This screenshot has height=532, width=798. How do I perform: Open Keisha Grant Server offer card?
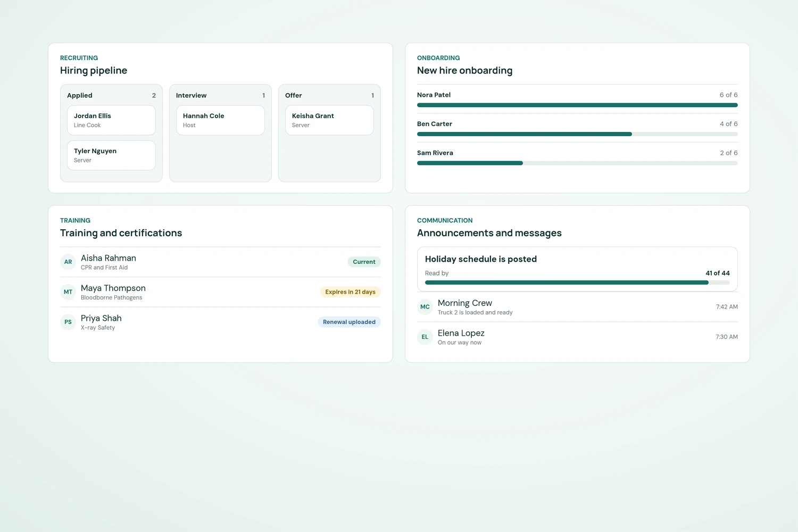(329, 120)
